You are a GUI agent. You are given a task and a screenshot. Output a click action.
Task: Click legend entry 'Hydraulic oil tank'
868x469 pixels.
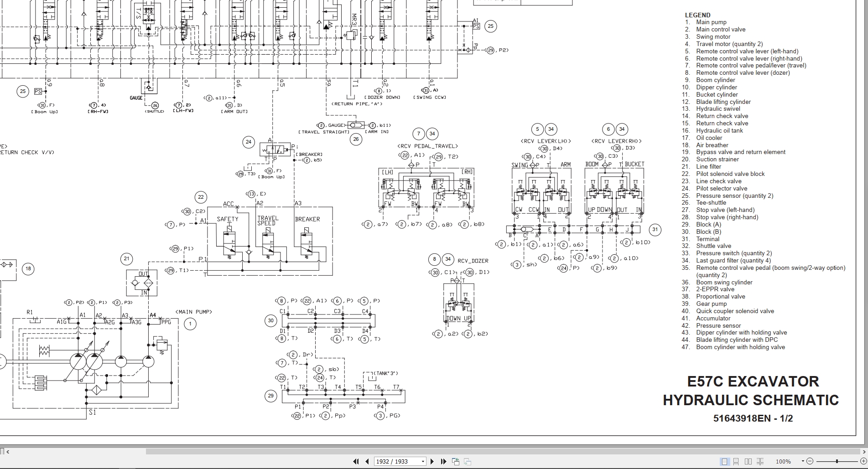coord(719,131)
